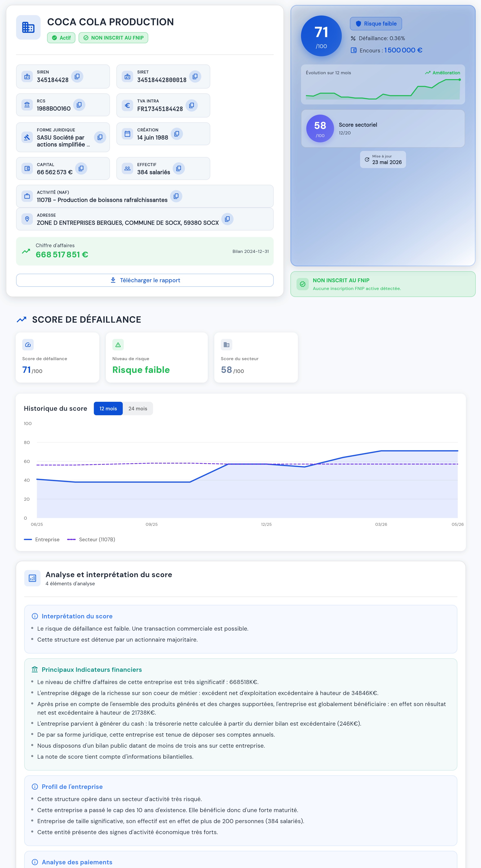Image resolution: width=481 pixels, height=868 pixels.
Task: Click the Mise à jour date 23 mai 2026
Action: 387,162
